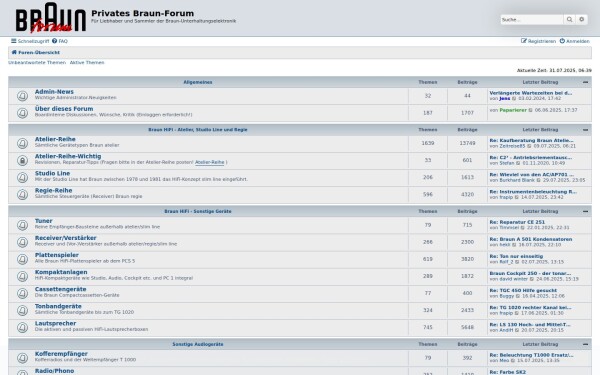This screenshot has width=600, height=375.
Task: Open the Tonbandgeräte forum
Action: pos(58,306)
